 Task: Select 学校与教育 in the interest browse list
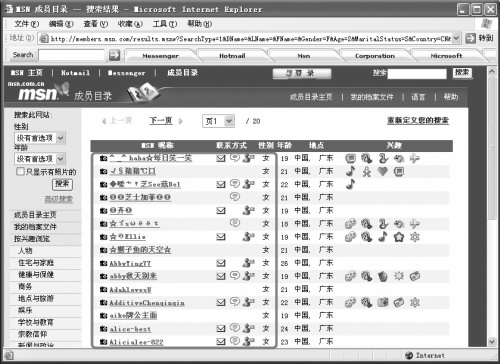tap(36, 322)
